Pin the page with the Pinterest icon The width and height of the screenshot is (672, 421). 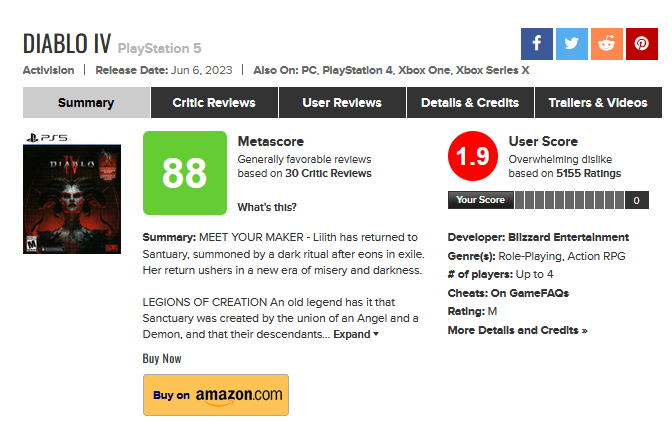(x=641, y=44)
